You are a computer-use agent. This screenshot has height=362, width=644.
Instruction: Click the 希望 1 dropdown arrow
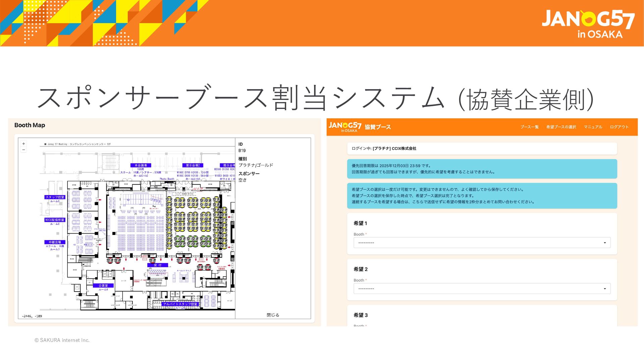tap(605, 243)
